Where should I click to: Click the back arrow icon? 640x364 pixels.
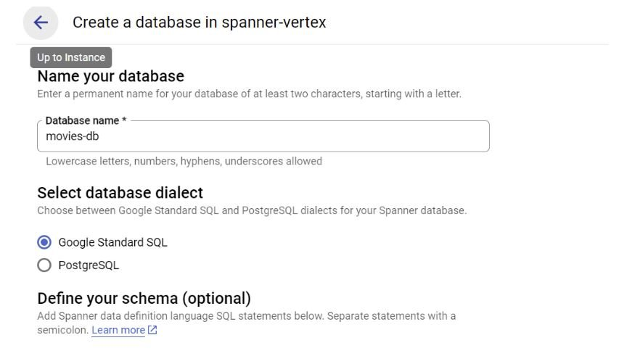tap(41, 22)
